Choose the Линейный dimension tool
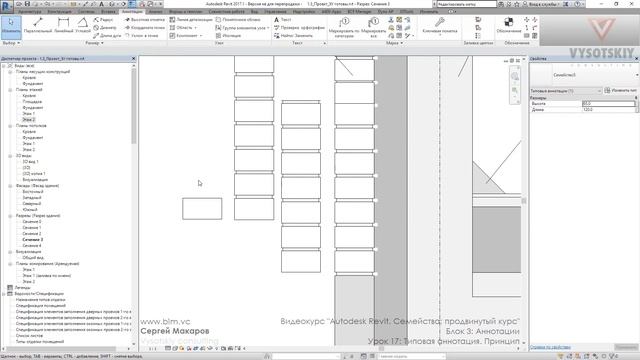 (63, 25)
